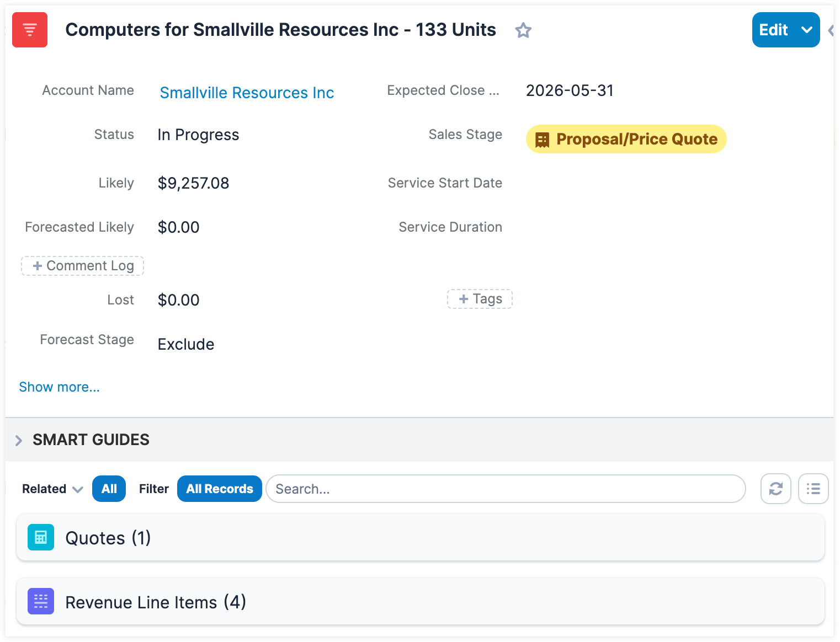Screen dimensions: 840x642
Task: Toggle the All related filter pill
Action: pyautogui.click(x=109, y=489)
